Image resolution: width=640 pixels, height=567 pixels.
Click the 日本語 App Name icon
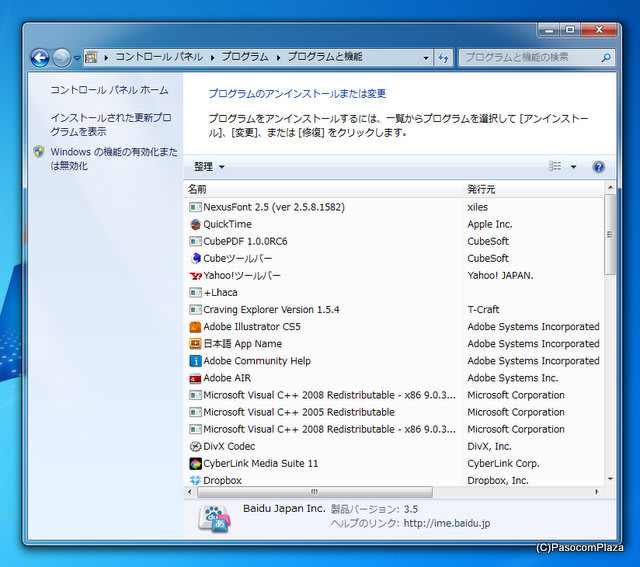click(x=195, y=344)
